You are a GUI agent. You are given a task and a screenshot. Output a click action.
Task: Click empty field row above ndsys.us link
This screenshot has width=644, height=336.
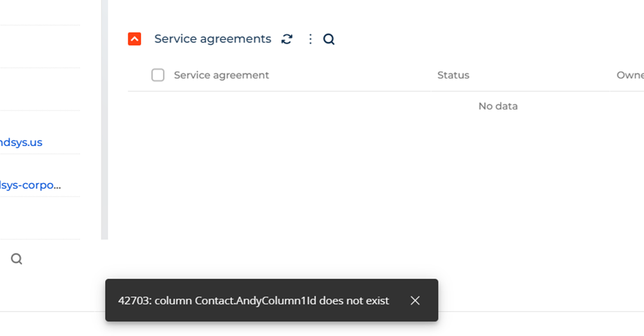[40, 90]
